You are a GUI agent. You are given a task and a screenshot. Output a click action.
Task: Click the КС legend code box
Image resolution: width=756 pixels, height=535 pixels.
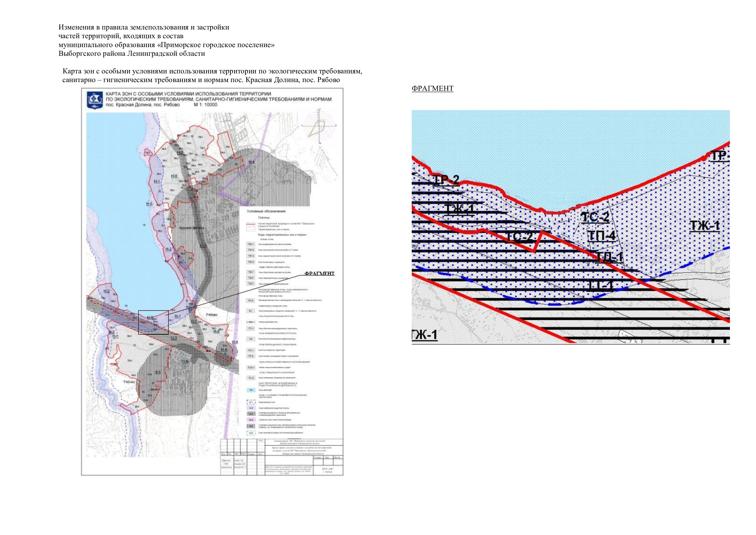251,311
